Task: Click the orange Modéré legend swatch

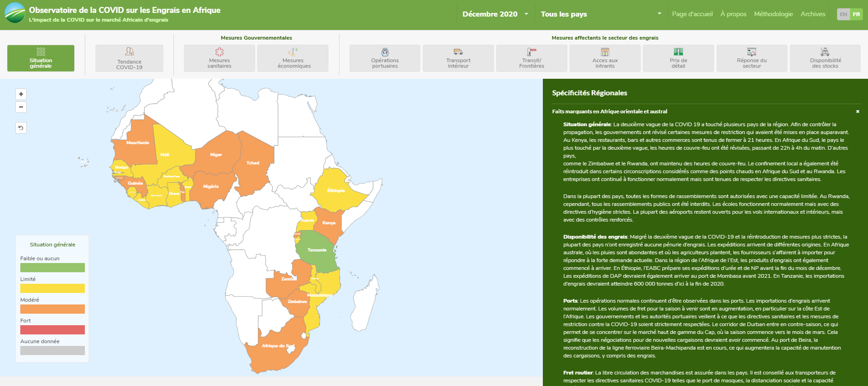Action: click(x=53, y=309)
